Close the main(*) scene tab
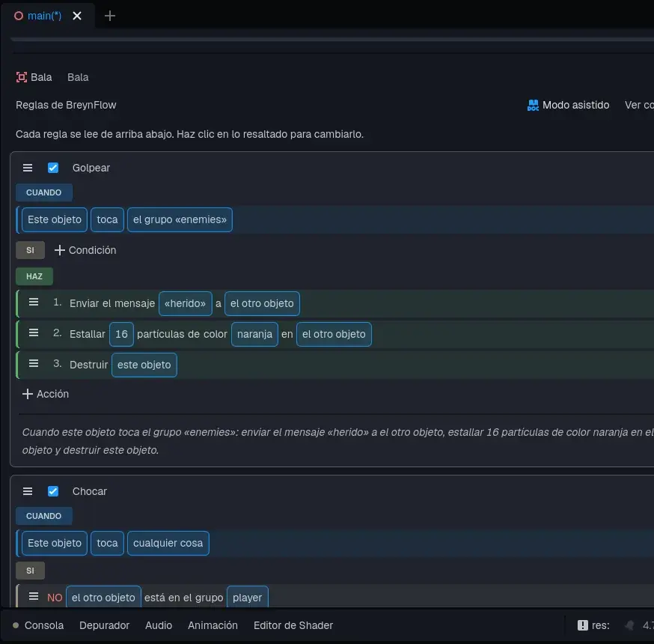Screen dimensions: 654x644 pyautogui.click(x=77, y=16)
